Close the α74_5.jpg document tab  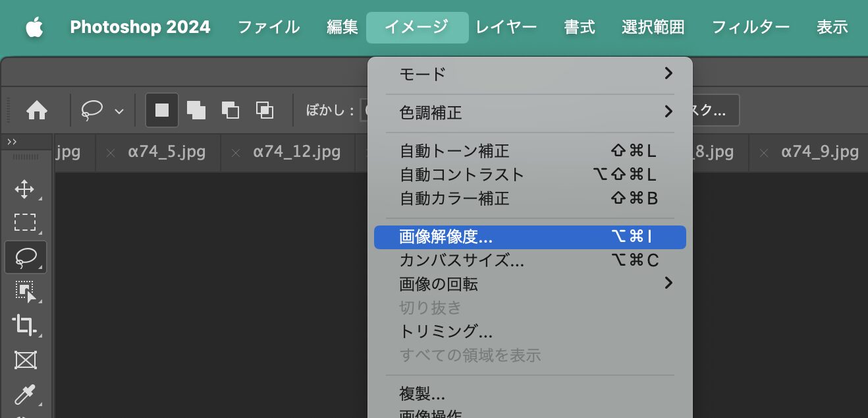111,153
